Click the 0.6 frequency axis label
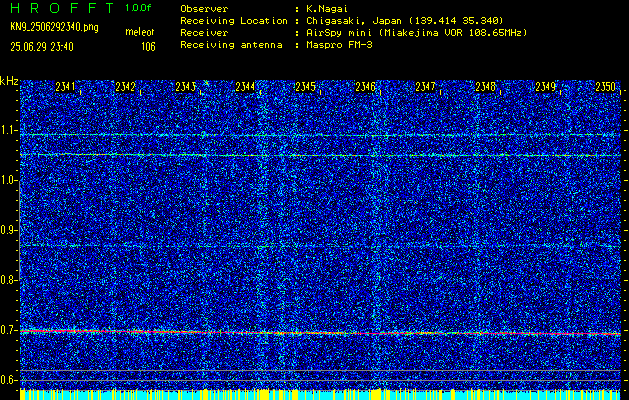This screenshot has width=629, height=400. point(8,380)
